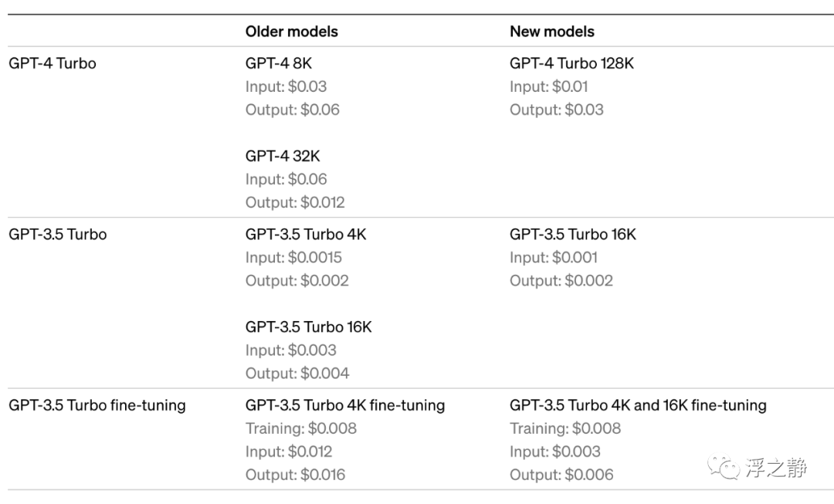Select "GPT-3.5 Turbo 16K" in the New models column

pyautogui.click(x=573, y=234)
